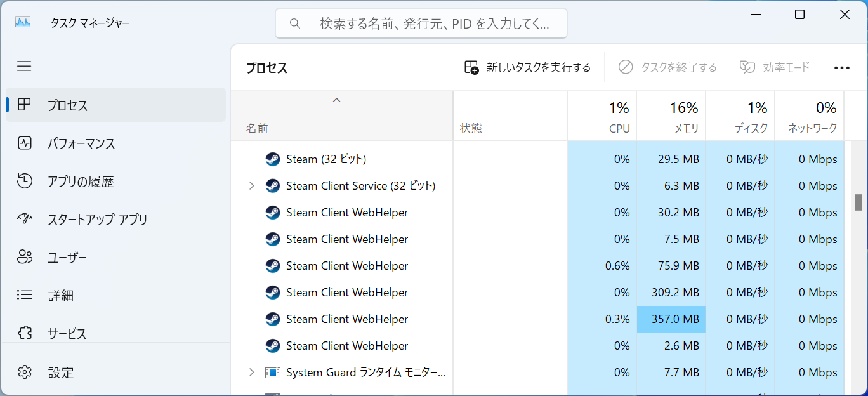The image size is (868, 396).
Task: Open the three-dots more options menu
Action: (841, 68)
